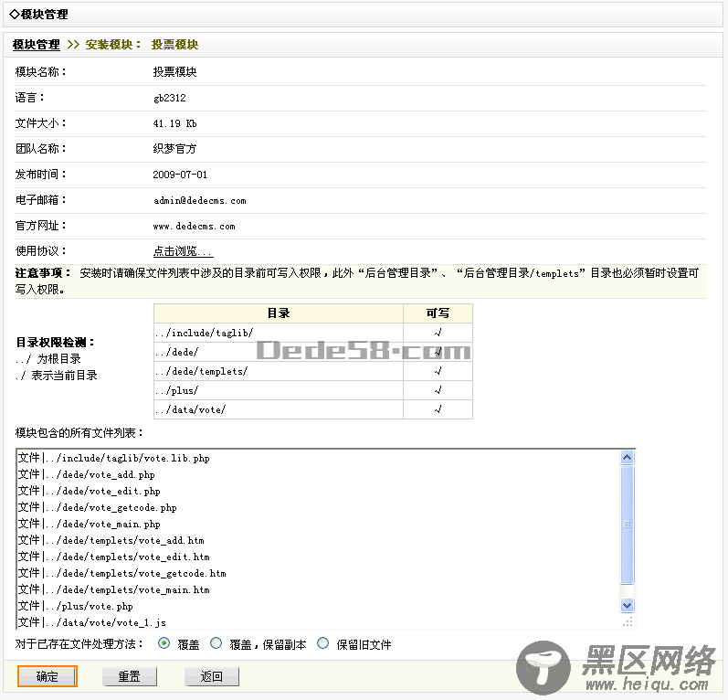Image resolution: width=728 pixels, height=700 pixels.
Task: Click team name 织梦官方
Action: click(175, 149)
